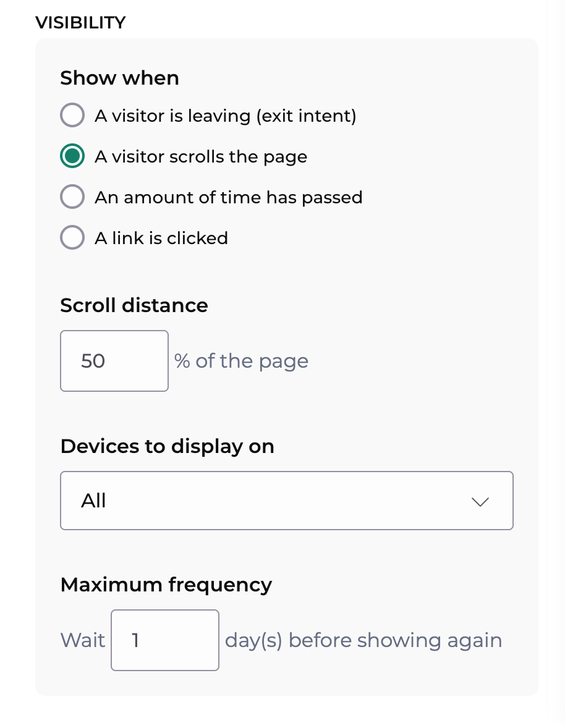Click the wait days frequency input field
565x728 pixels.
(x=165, y=640)
